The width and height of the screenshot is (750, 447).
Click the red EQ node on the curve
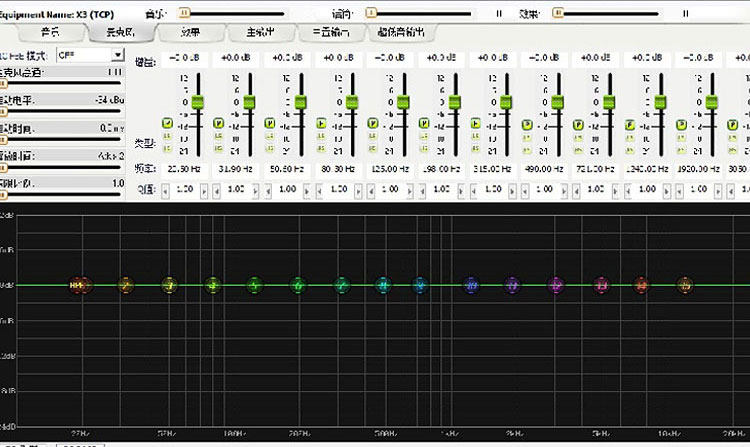pyautogui.click(x=641, y=286)
